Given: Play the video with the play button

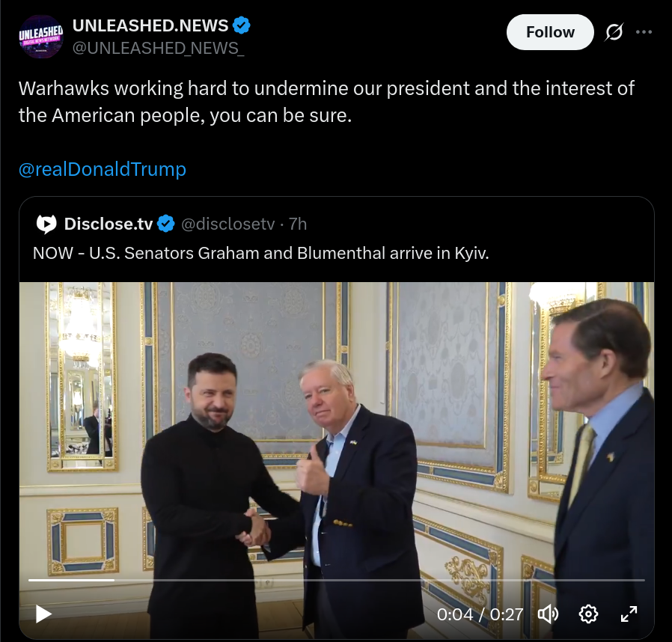Looking at the screenshot, I should 43,614.
